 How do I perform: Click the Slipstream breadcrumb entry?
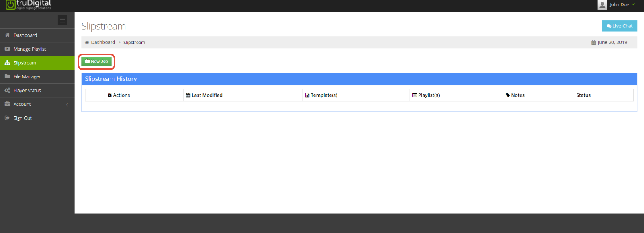(x=134, y=42)
